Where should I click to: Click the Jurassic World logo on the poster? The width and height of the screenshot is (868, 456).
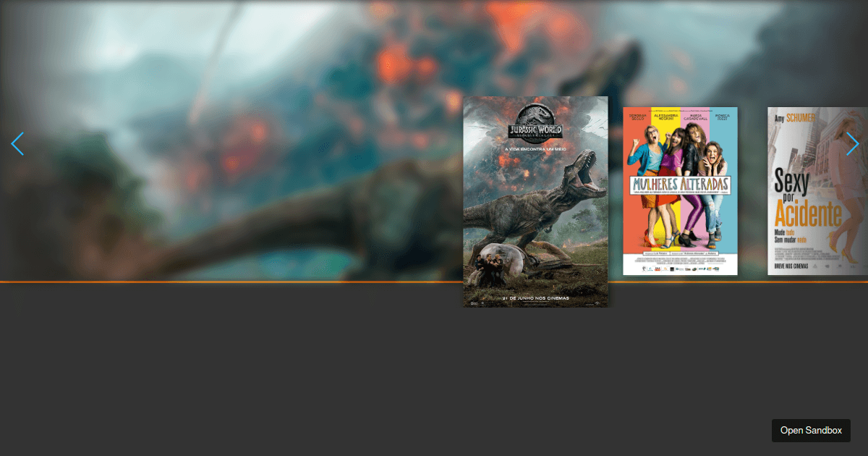click(535, 128)
